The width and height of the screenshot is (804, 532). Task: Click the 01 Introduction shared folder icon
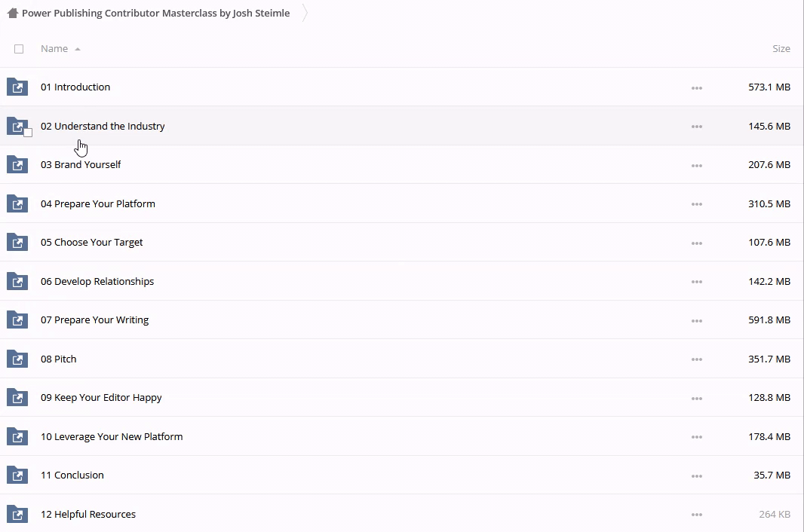[17, 87]
